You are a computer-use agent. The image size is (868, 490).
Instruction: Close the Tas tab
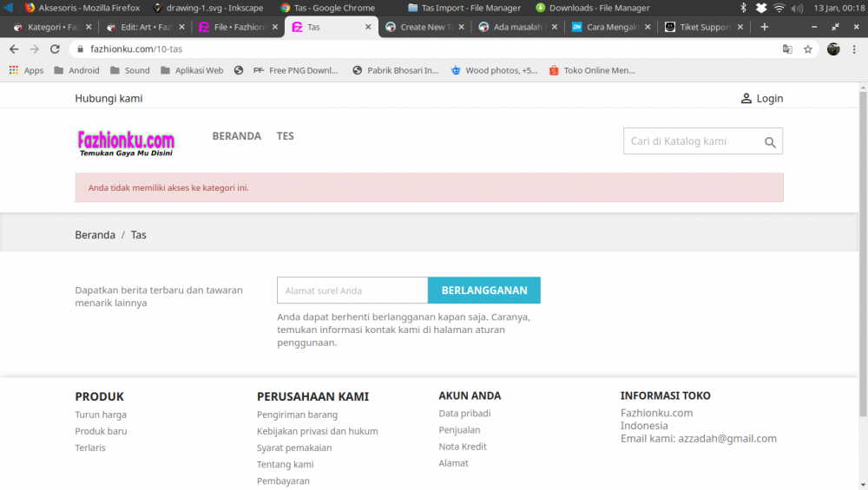[x=368, y=27]
